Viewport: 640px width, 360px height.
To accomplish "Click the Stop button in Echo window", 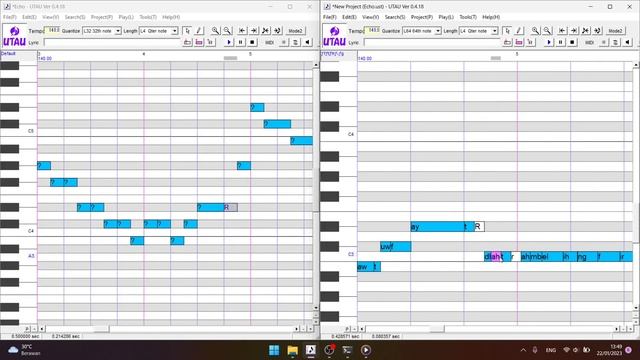I will 252,42.
